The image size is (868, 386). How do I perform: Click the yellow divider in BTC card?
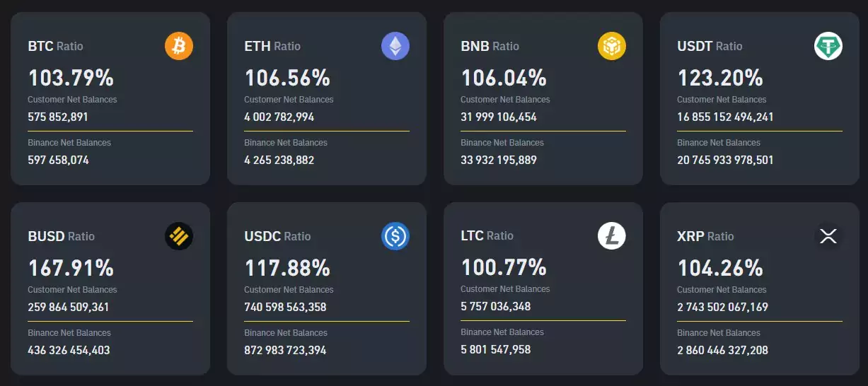pyautogui.click(x=110, y=131)
